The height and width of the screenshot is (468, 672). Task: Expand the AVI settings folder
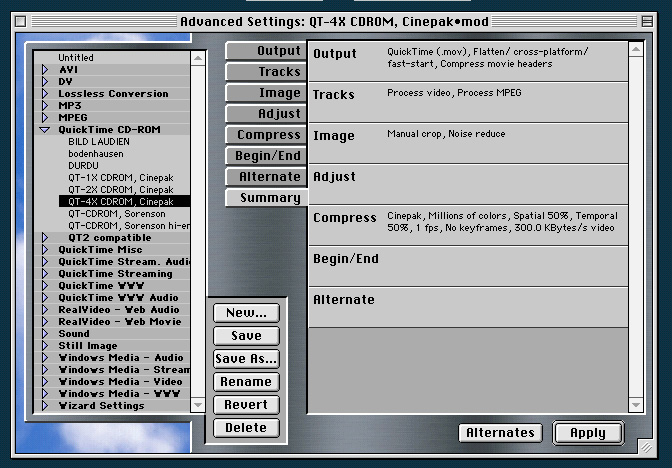pos(45,70)
